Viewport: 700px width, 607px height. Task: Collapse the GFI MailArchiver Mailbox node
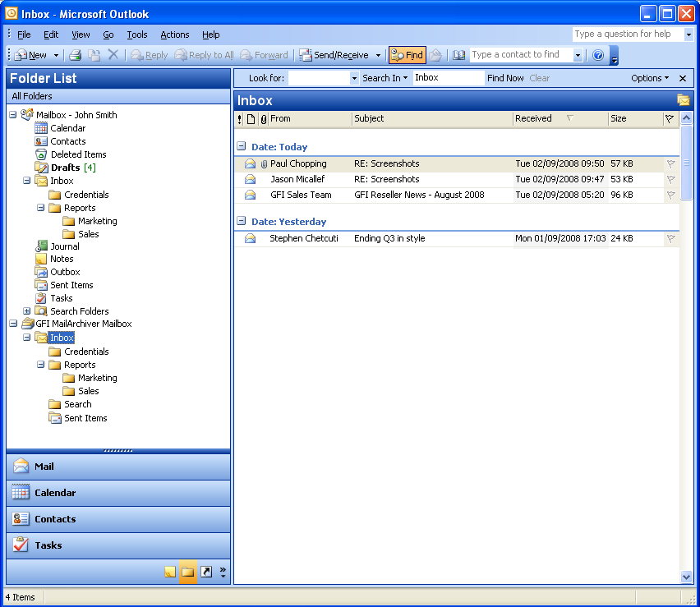click(13, 323)
